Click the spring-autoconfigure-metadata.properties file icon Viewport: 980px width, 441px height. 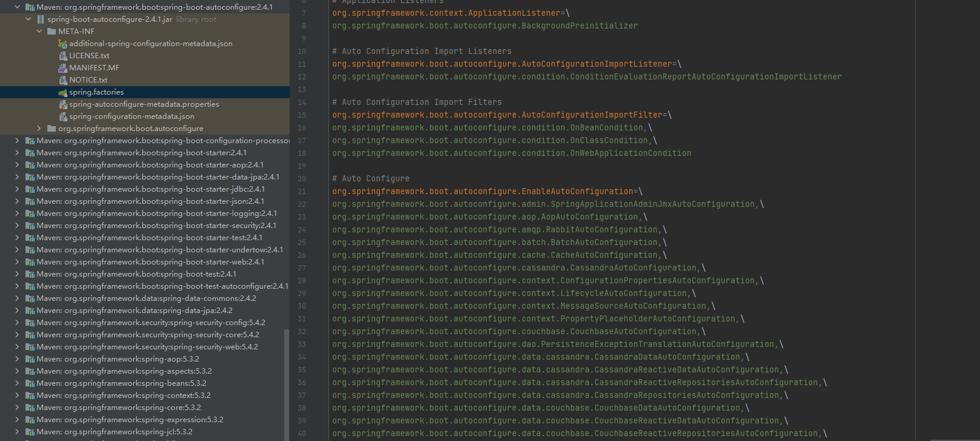click(x=63, y=104)
